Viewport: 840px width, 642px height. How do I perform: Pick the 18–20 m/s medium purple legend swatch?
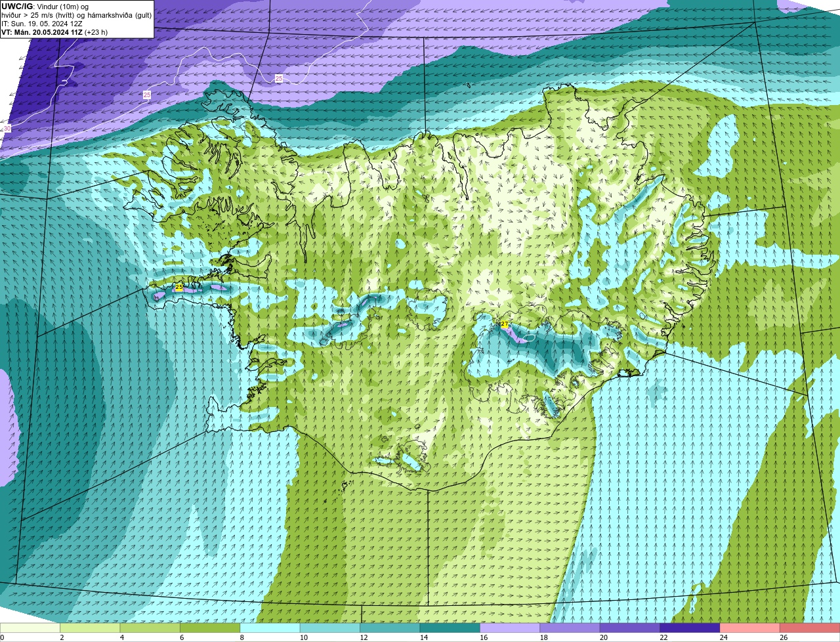pos(570,628)
